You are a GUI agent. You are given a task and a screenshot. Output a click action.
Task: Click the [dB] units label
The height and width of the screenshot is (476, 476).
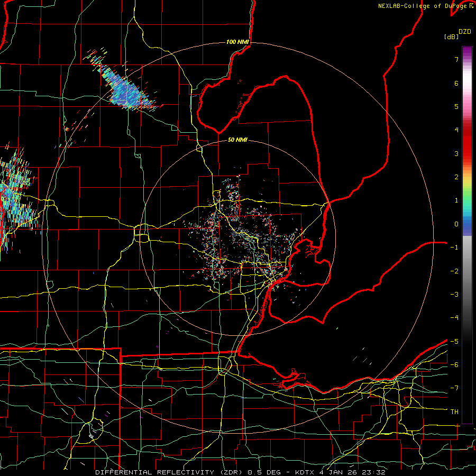452,36
